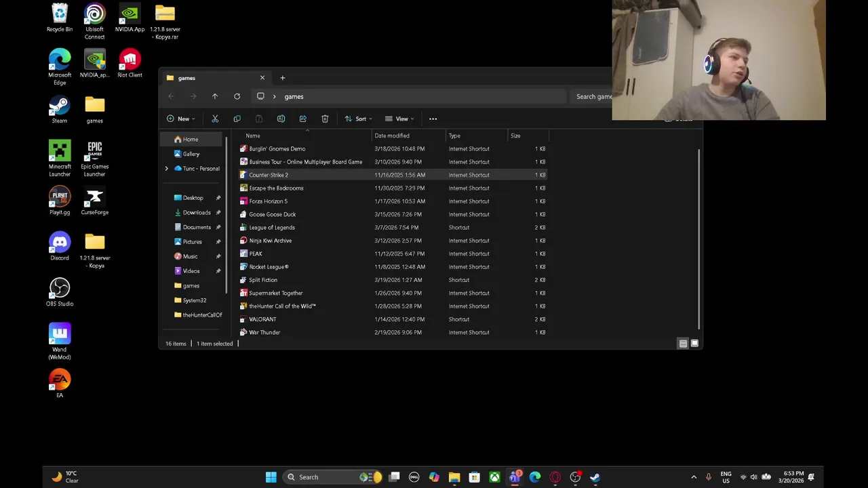
Task: Switch to large thumbnails view icon
Action: click(694, 344)
